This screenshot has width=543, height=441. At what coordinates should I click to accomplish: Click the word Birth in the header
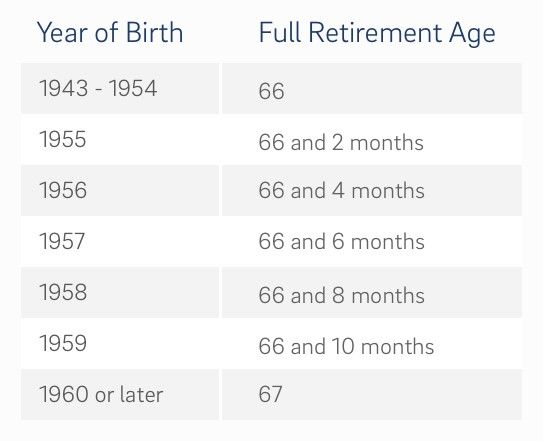154,33
